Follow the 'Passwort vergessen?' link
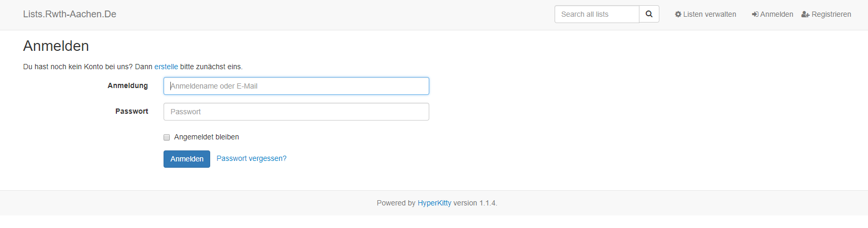The width and height of the screenshot is (868, 228). pyautogui.click(x=252, y=158)
